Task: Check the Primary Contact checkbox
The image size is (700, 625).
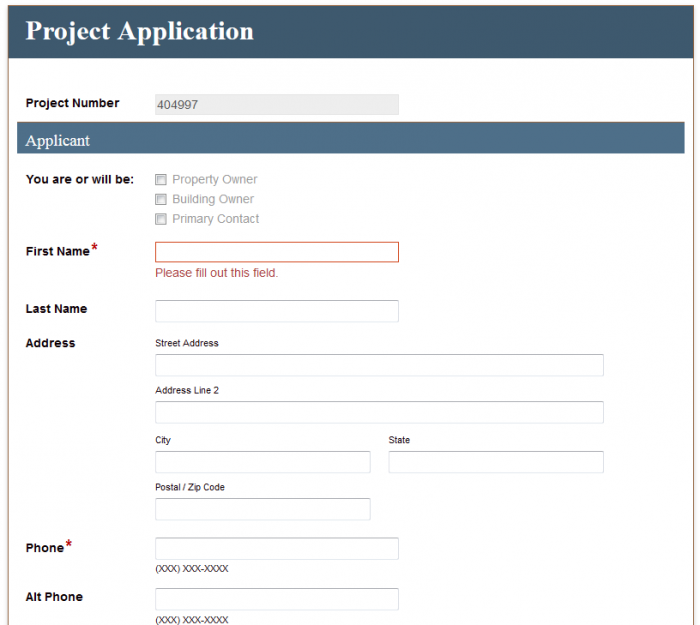Action: coord(161,219)
